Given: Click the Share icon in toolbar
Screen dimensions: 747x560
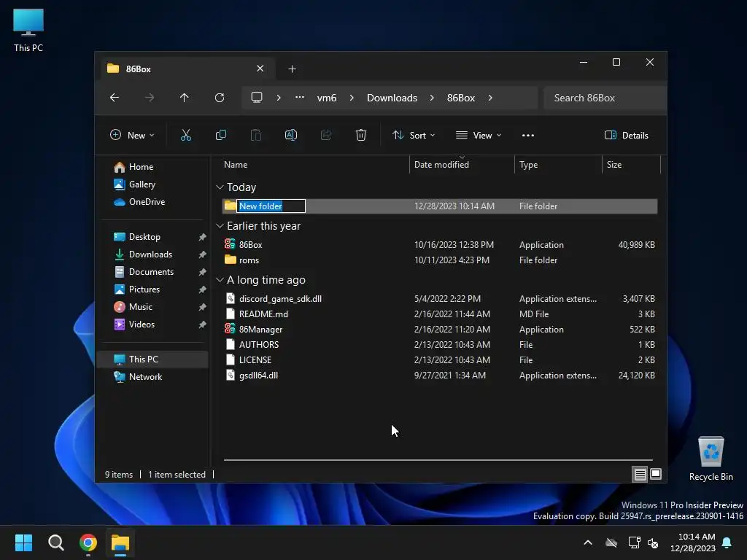Looking at the screenshot, I should (x=326, y=135).
